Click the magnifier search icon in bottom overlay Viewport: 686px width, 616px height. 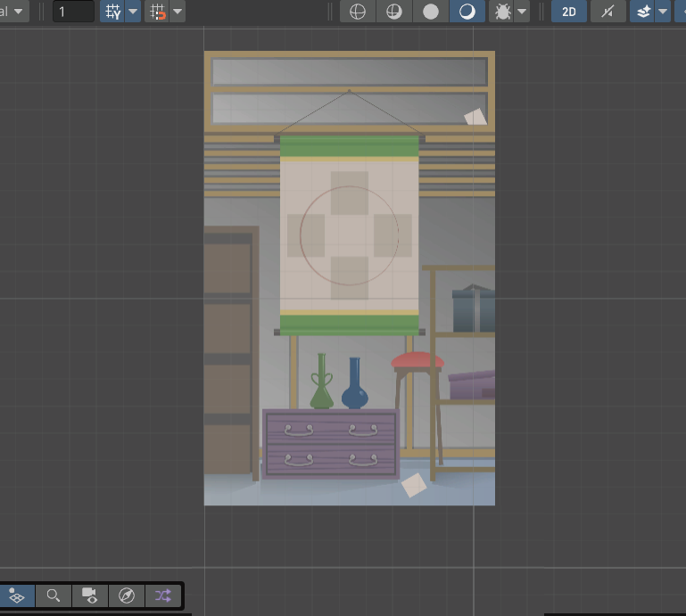[x=54, y=595]
